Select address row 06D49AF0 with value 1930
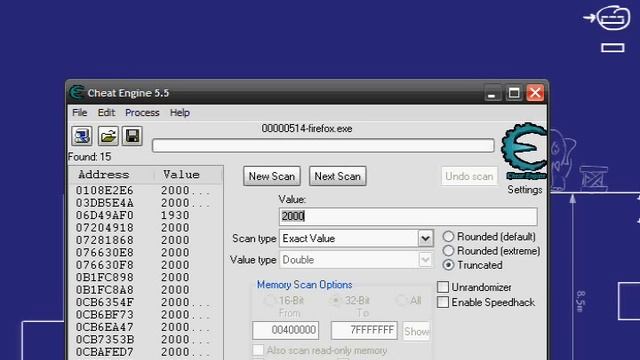Viewport: 640px width, 360px height. click(146, 215)
